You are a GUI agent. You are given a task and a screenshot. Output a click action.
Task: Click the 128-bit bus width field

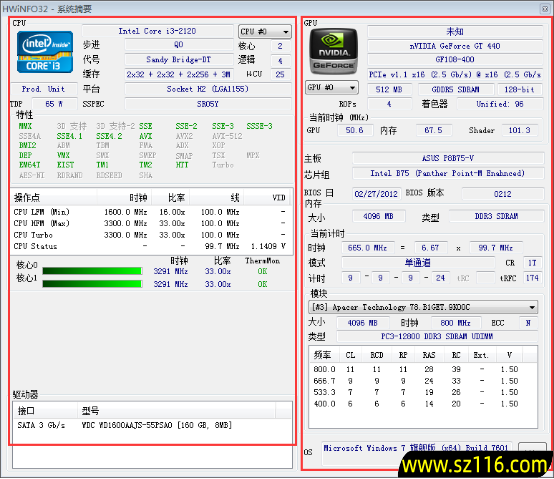click(520, 89)
